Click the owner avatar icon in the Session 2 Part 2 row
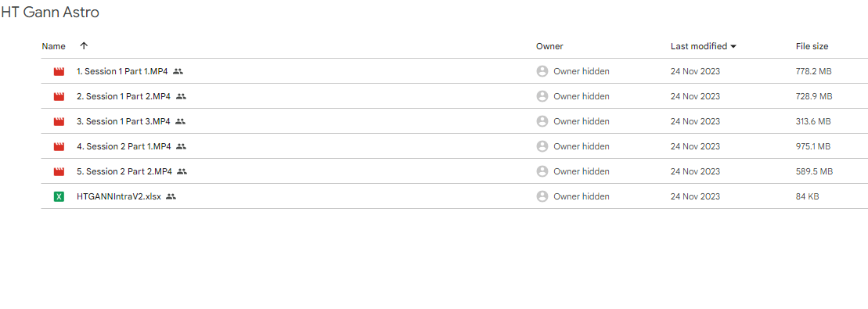Screen dimensions: 868x309 (542, 171)
